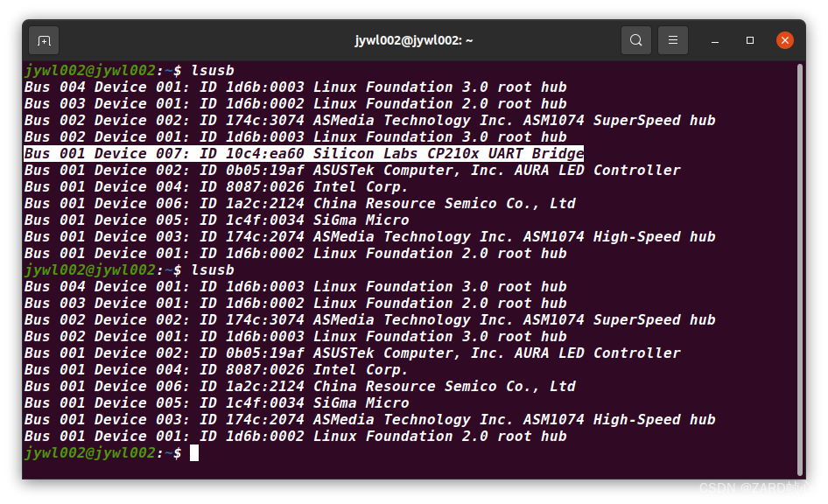Screen dimensions: 828x504
Task: Click the window title jywl002@jywl002: ~
Action: pos(413,40)
